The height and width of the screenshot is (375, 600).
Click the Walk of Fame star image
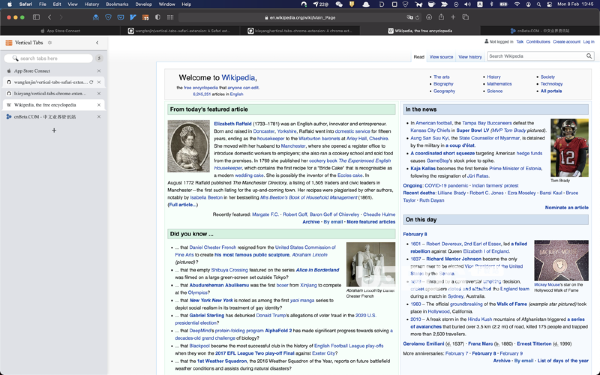pyautogui.click(x=561, y=260)
